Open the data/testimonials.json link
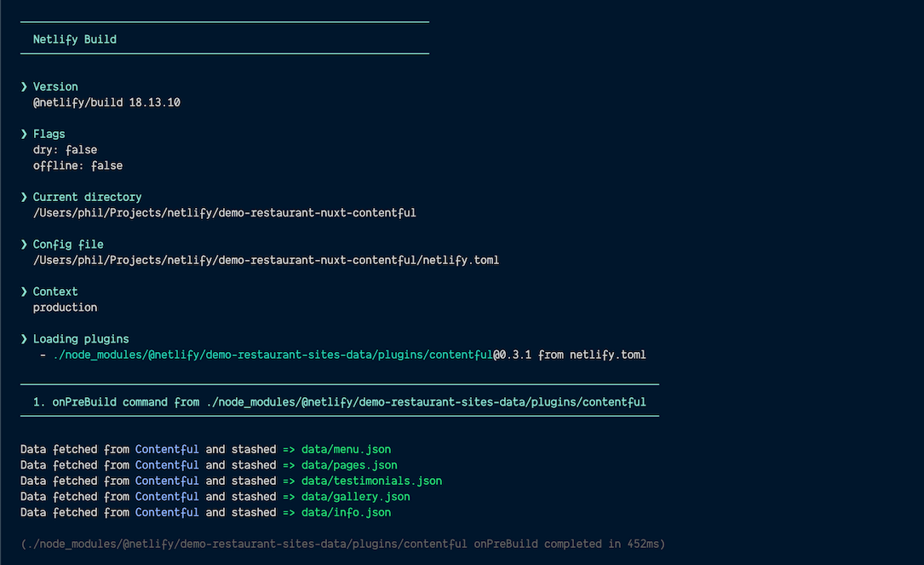The width and height of the screenshot is (924, 565). [x=371, y=481]
